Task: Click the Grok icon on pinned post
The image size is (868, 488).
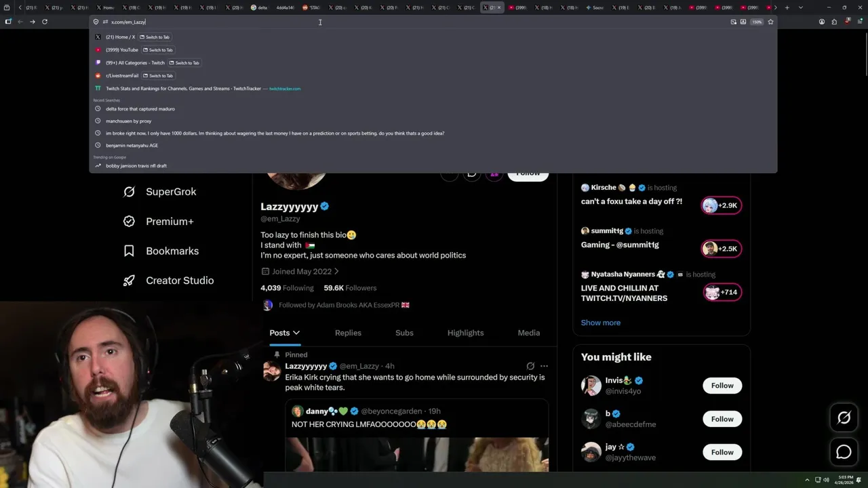Action: pos(530,366)
